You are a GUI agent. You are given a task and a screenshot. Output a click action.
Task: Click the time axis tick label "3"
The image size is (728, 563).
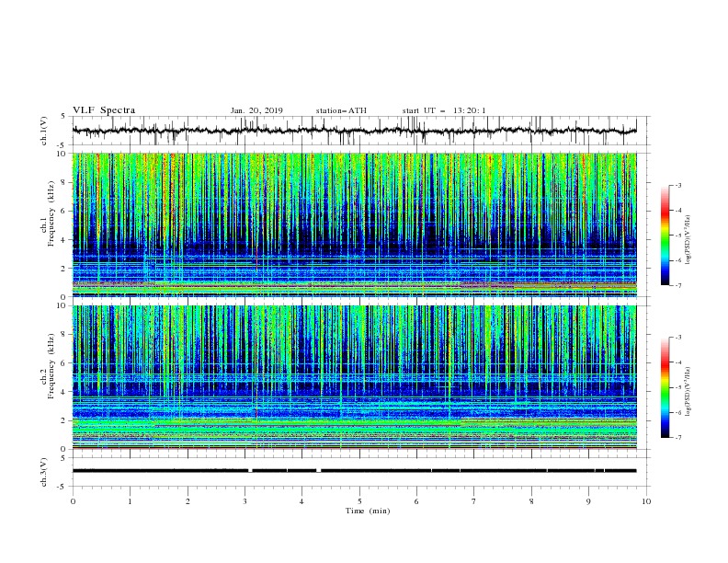[x=245, y=501]
